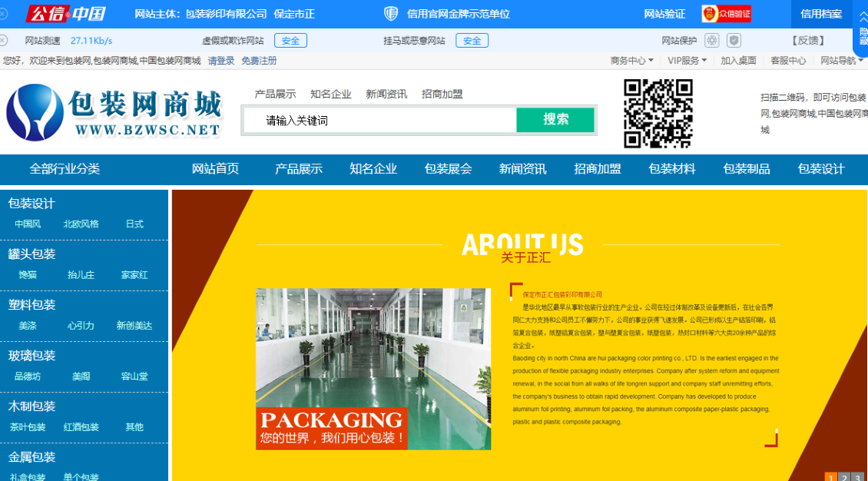This screenshot has height=481, width=868.
Task: Open 包装制品 in navigation bar
Action: (747, 169)
